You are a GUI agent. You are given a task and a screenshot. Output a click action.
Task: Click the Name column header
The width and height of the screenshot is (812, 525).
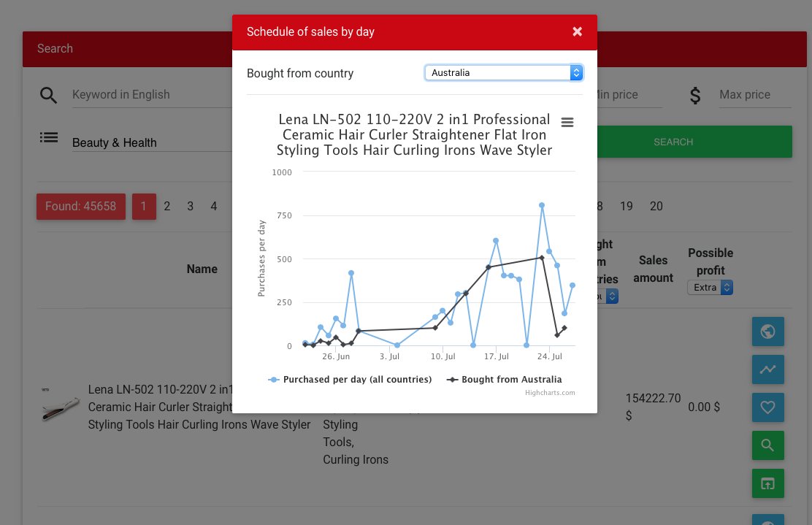pyautogui.click(x=202, y=269)
